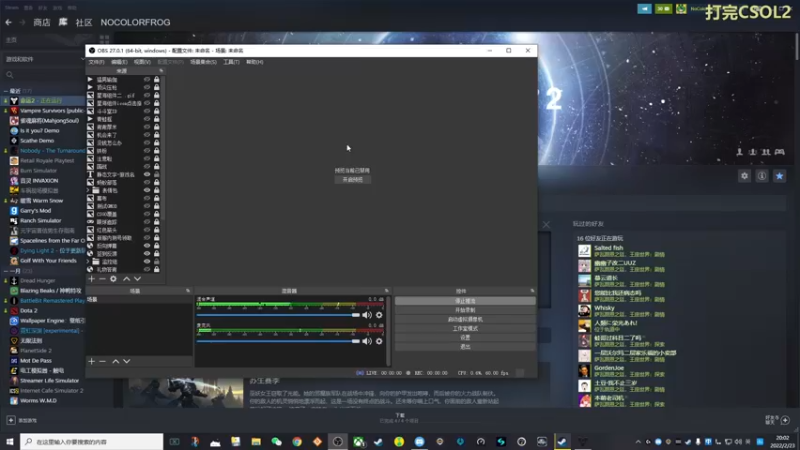800x450 pixels.
Task: Show hidden icons in the system tray
Action: point(638,442)
